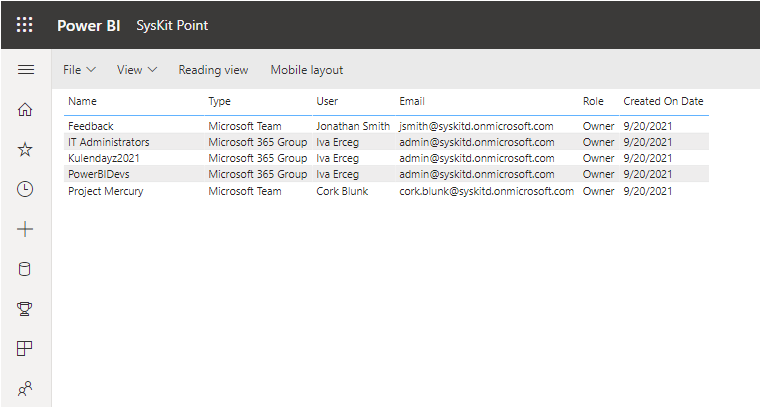
Task: Click email jsmith@syskitd.onmicrosoft.com
Action: tap(476, 126)
